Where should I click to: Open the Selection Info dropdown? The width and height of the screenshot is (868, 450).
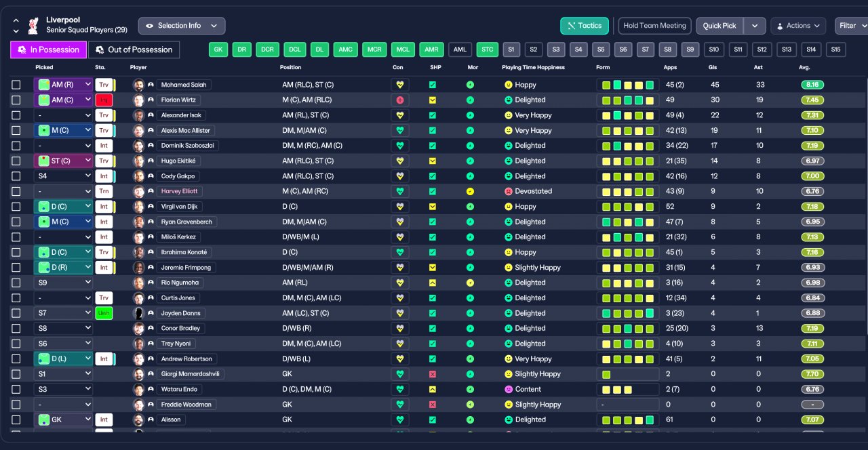[182, 26]
